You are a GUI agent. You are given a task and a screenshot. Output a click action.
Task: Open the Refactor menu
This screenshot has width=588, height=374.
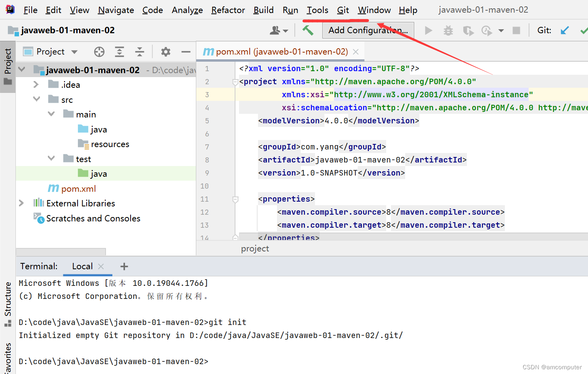pyautogui.click(x=228, y=10)
